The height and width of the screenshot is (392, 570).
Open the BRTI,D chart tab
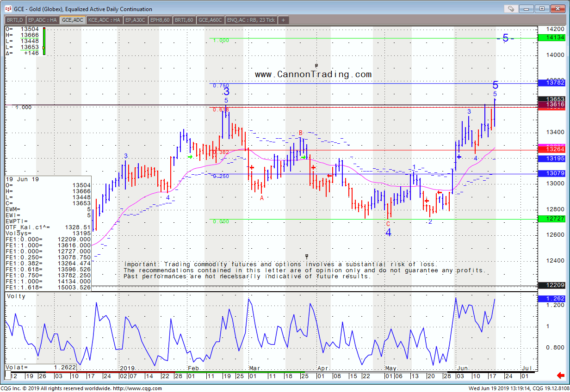(x=15, y=20)
